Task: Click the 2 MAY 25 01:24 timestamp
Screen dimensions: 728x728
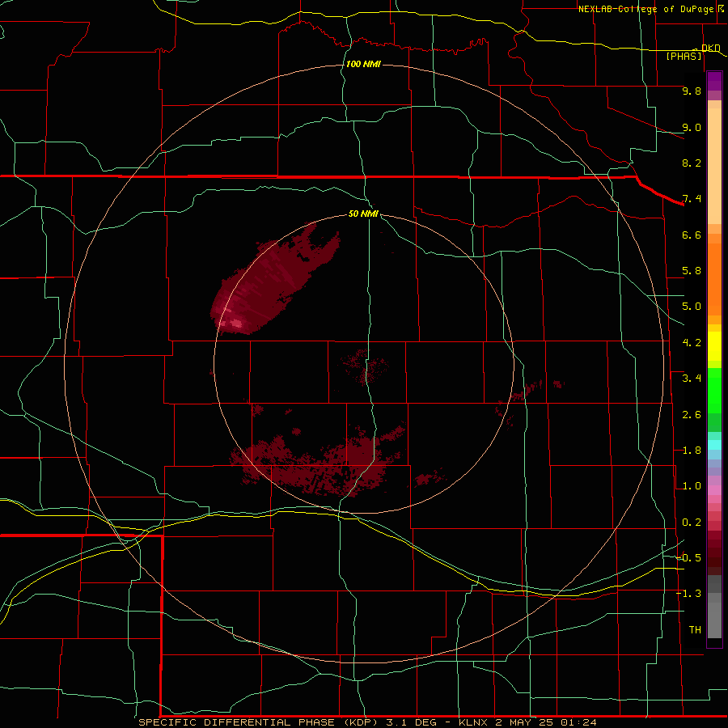Action: [x=545, y=722]
